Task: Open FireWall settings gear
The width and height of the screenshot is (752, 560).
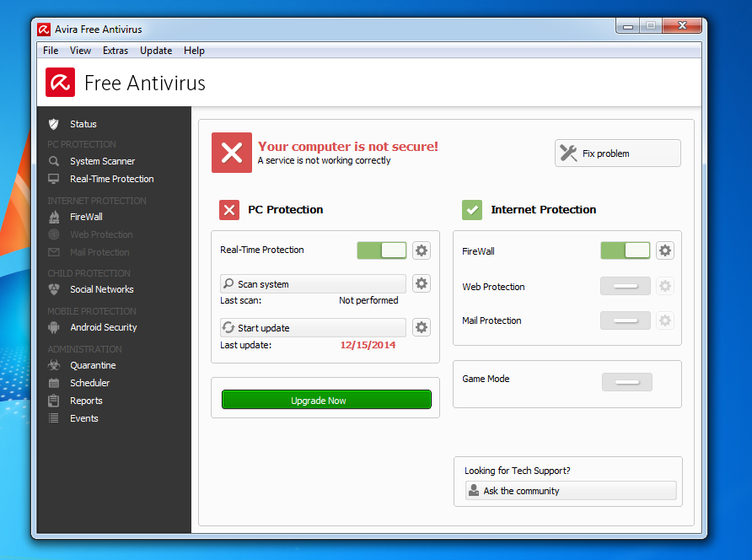Action: pyautogui.click(x=664, y=250)
